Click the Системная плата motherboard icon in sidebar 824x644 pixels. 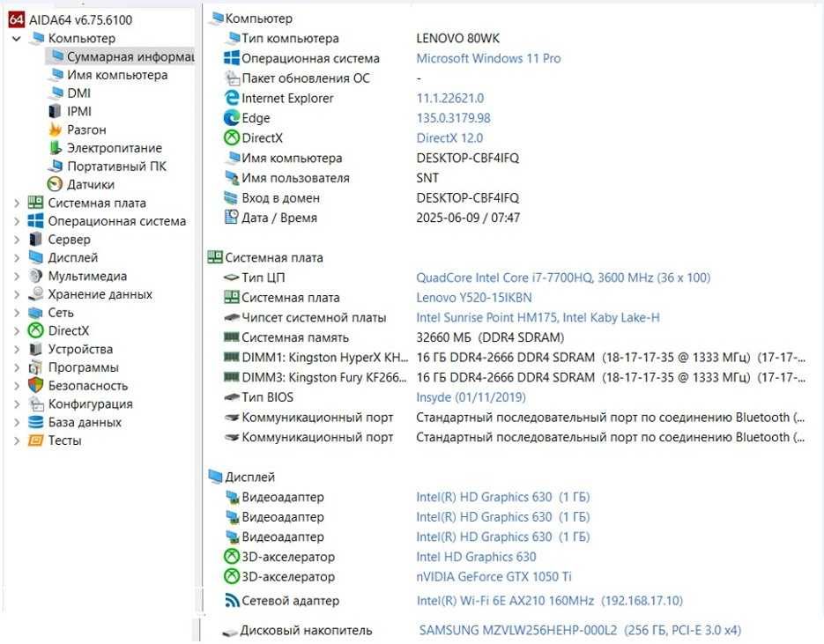(36, 203)
